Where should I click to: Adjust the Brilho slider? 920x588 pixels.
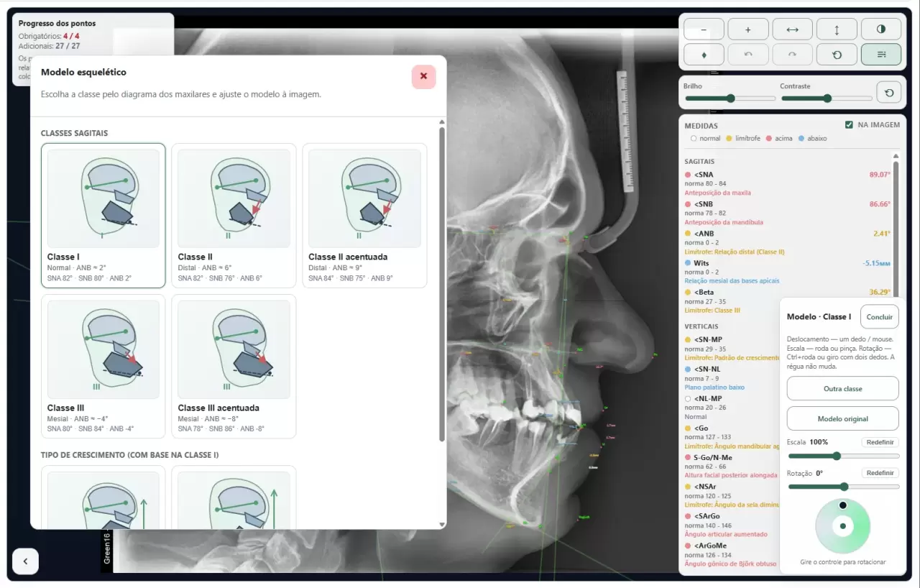pos(730,98)
